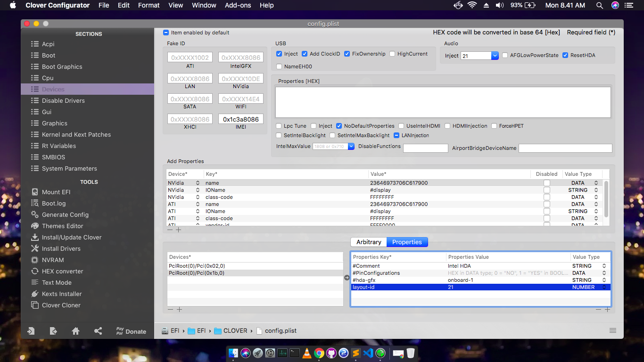
Task: Click Wi-Fi icon in menu bar
Action: 472,5
